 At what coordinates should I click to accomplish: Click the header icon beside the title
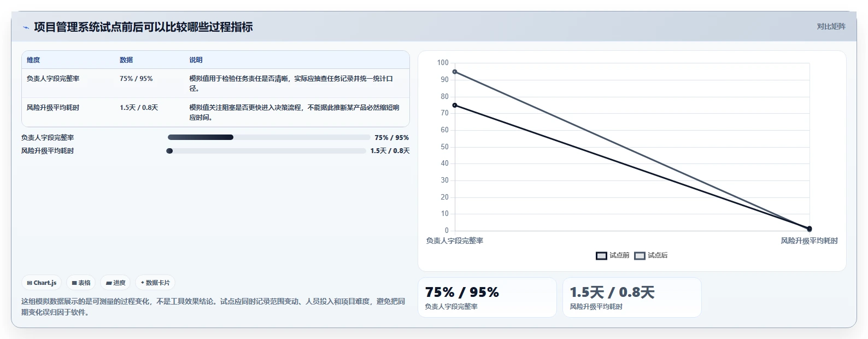pyautogui.click(x=26, y=27)
